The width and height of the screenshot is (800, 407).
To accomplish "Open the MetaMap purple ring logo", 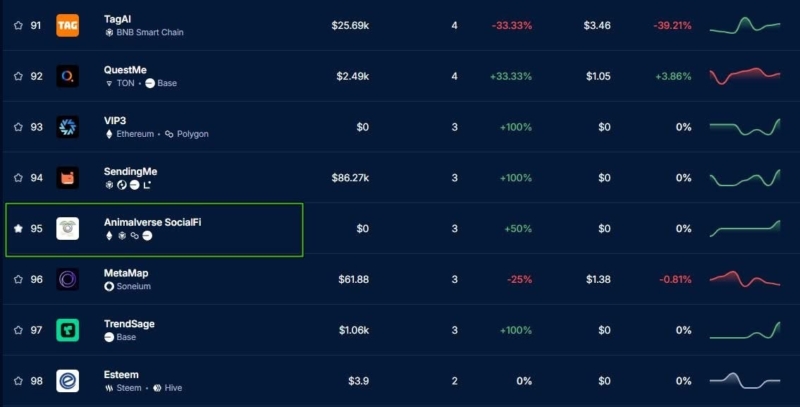I will point(67,280).
